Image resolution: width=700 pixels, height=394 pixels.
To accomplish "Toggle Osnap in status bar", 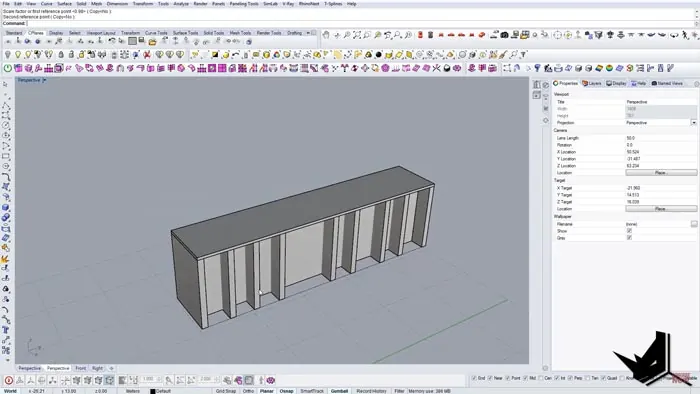I will click(x=286, y=391).
